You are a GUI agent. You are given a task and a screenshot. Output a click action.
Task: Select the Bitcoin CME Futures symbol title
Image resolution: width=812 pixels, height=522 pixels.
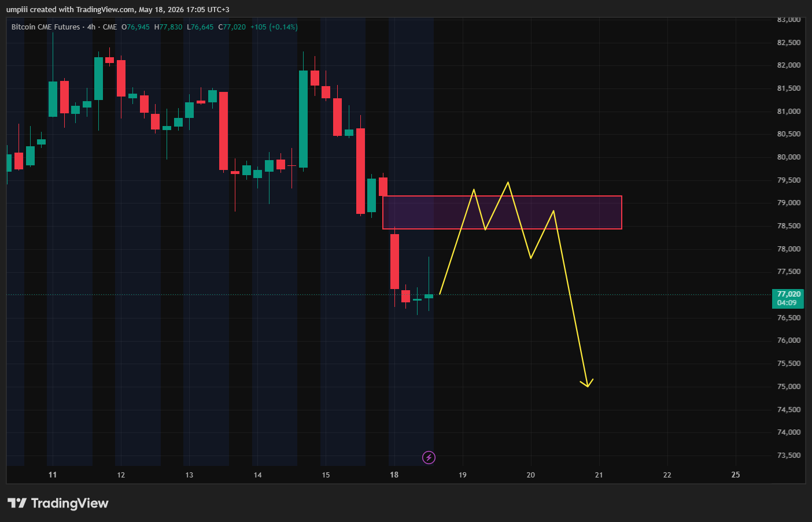pos(46,27)
